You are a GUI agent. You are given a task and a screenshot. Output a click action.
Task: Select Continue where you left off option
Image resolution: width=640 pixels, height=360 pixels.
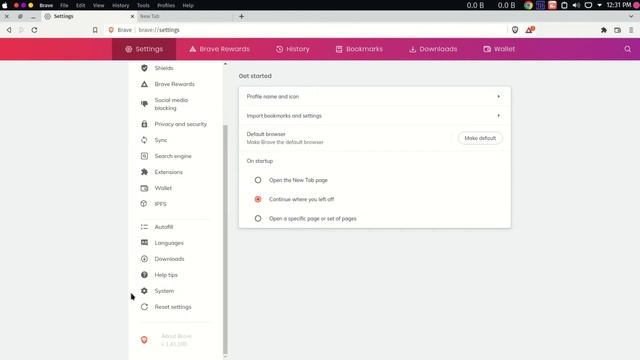[258, 199]
